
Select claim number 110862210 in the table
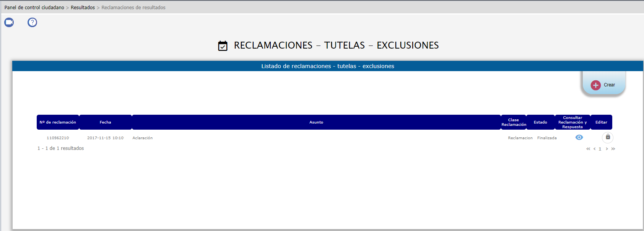(x=58, y=138)
